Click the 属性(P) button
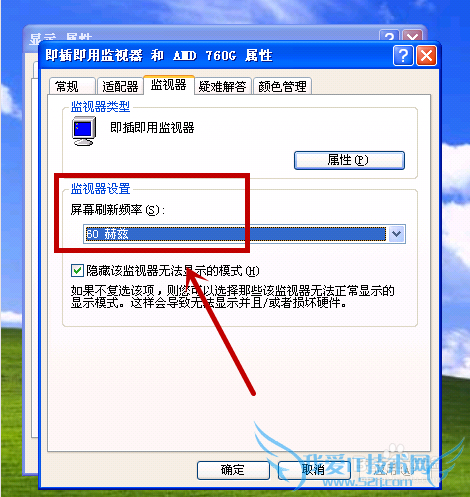This screenshot has height=497, width=470. [x=349, y=160]
